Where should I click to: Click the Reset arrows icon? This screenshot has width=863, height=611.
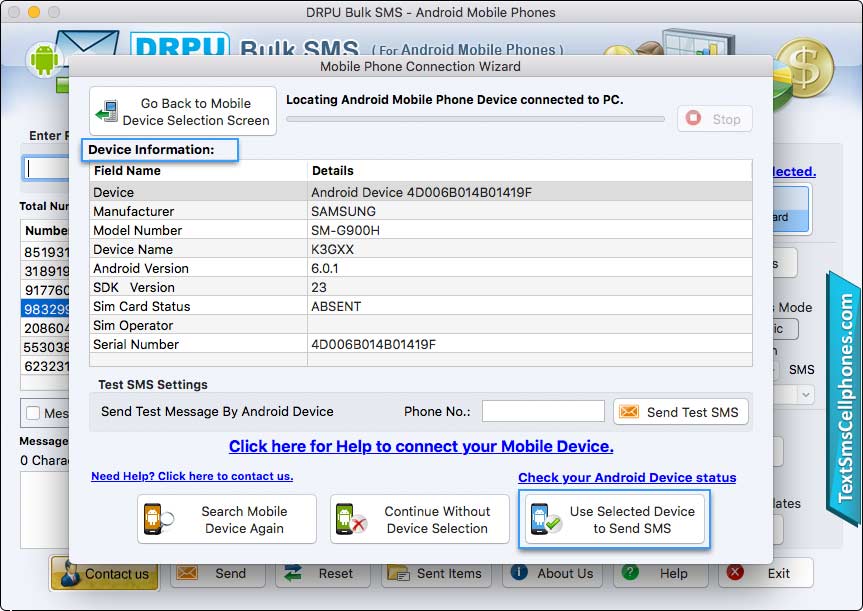(293, 573)
